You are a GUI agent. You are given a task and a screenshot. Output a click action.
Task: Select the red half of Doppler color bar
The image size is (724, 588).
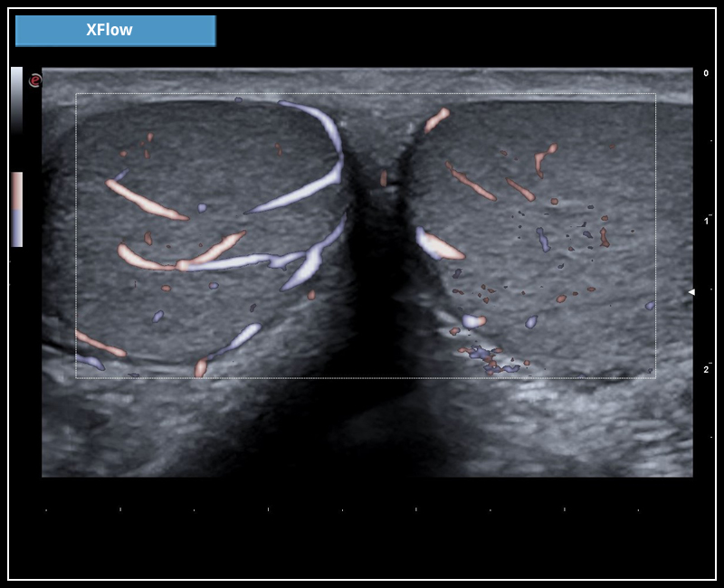pos(16,191)
